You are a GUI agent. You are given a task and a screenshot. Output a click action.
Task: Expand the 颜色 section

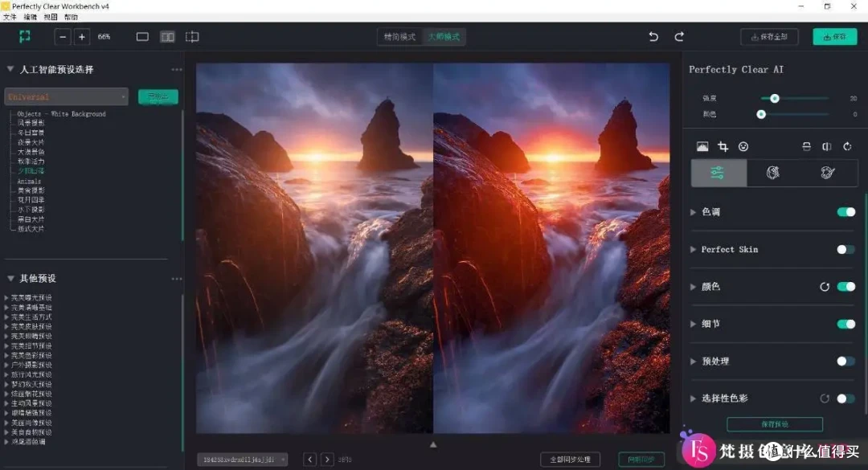coord(693,287)
